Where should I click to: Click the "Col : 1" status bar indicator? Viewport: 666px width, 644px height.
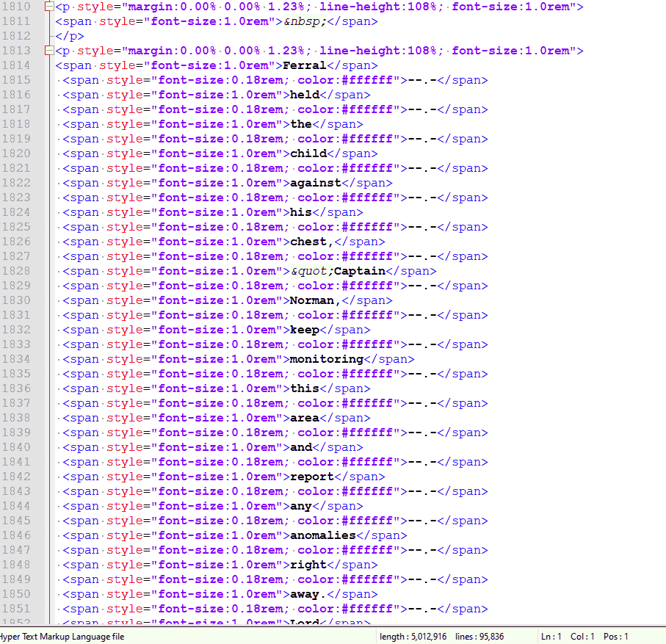[x=583, y=637]
